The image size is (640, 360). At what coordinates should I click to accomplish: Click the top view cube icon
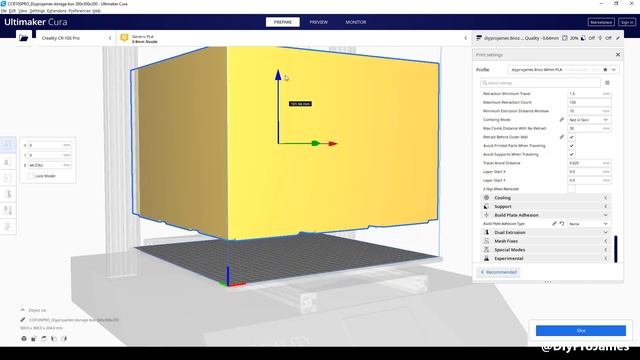[x=44, y=338]
